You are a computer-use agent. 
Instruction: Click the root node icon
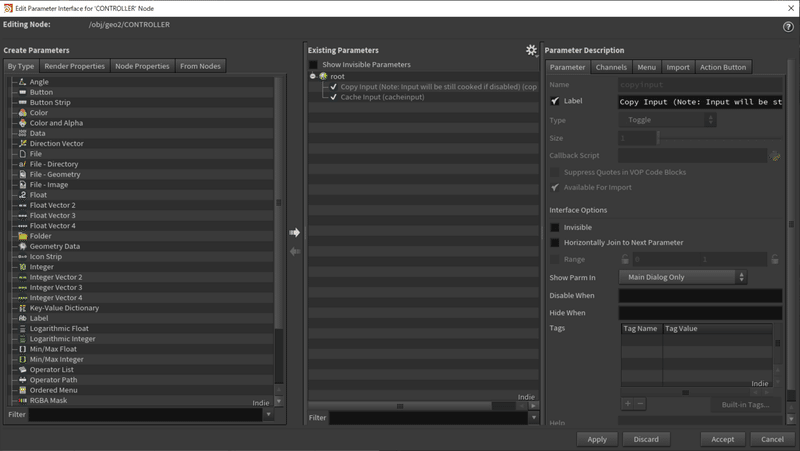tap(323, 76)
